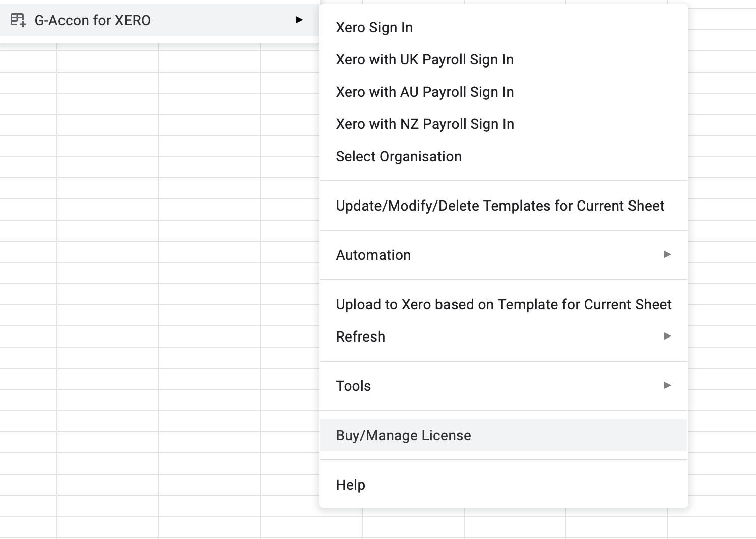756x539 pixels.
Task: Select Xero with NZ Payroll Sign In
Action: pos(424,124)
